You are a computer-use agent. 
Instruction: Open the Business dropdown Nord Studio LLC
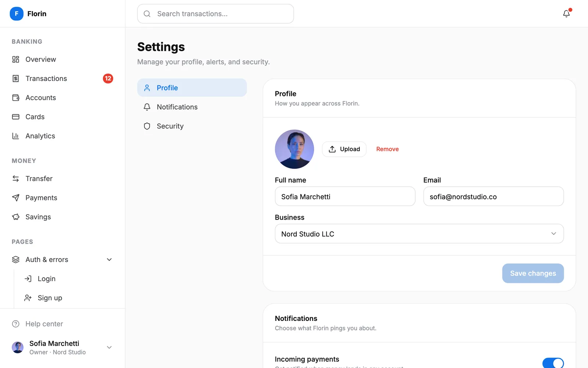[x=419, y=234]
